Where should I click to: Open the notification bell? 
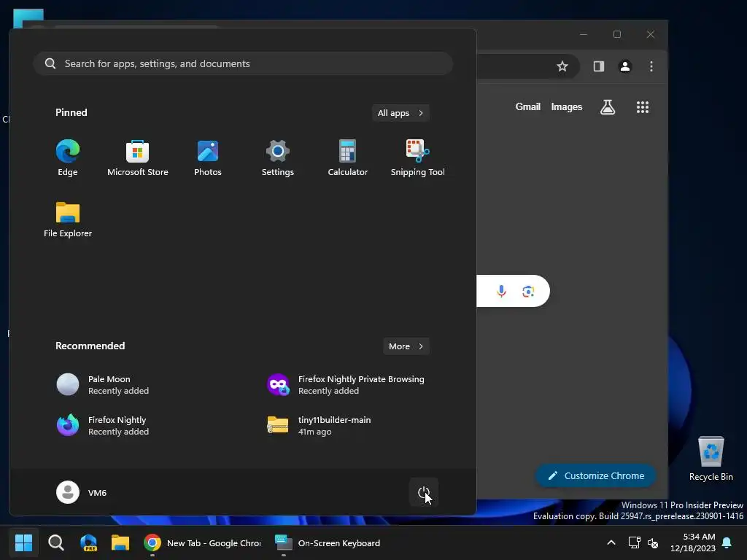727,542
